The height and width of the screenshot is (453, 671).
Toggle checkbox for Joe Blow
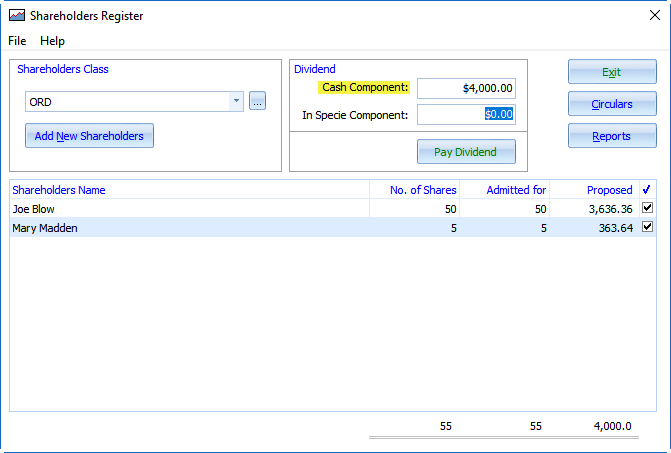647,208
